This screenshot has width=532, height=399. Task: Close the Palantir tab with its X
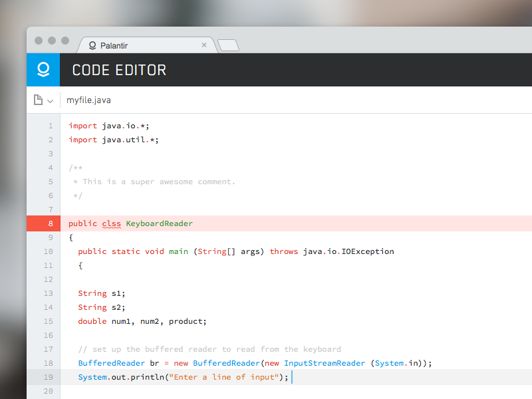point(204,45)
